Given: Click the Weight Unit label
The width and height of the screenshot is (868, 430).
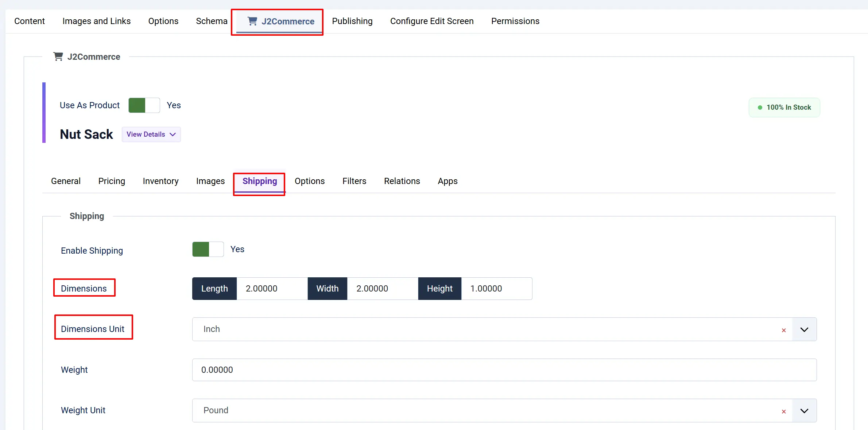Looking at the screenshot, I should click(x=83, y=410).
